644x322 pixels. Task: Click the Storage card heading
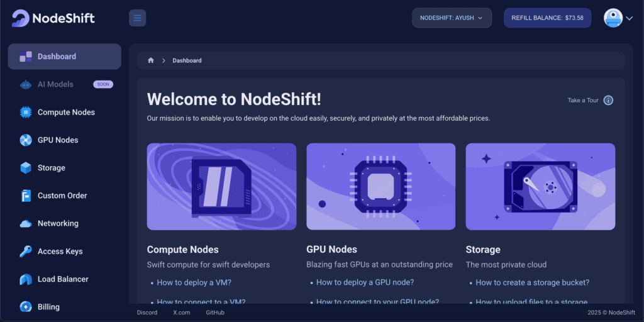click(x=483, y=250)
